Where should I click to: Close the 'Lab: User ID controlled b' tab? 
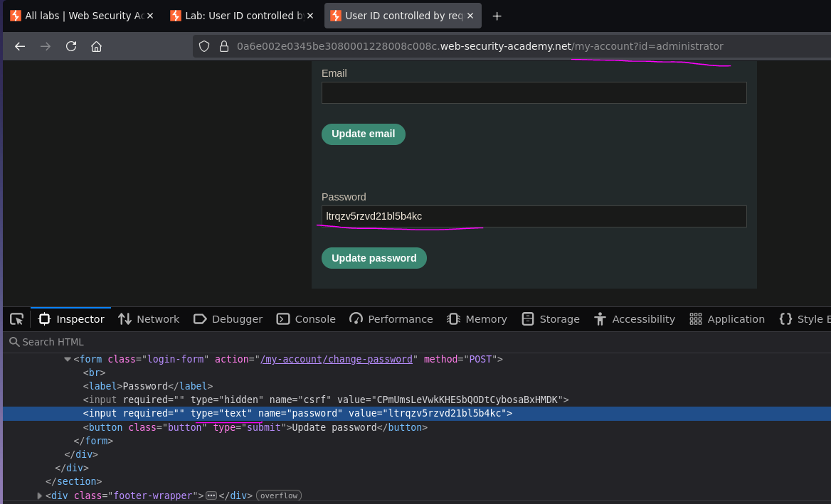tap(310, 16)
